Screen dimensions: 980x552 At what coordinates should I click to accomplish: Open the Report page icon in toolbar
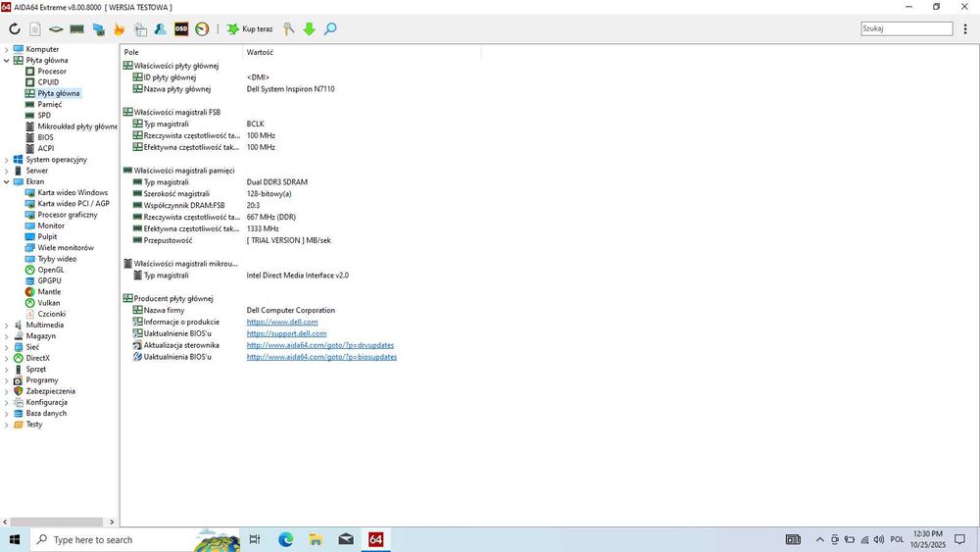[35, 28]
